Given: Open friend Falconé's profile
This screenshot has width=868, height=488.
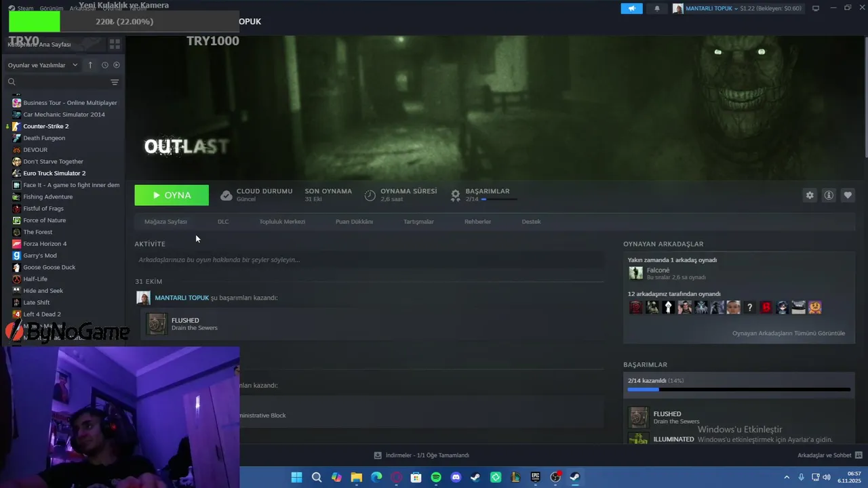Looking at the screenshot, I should [658, 270].
